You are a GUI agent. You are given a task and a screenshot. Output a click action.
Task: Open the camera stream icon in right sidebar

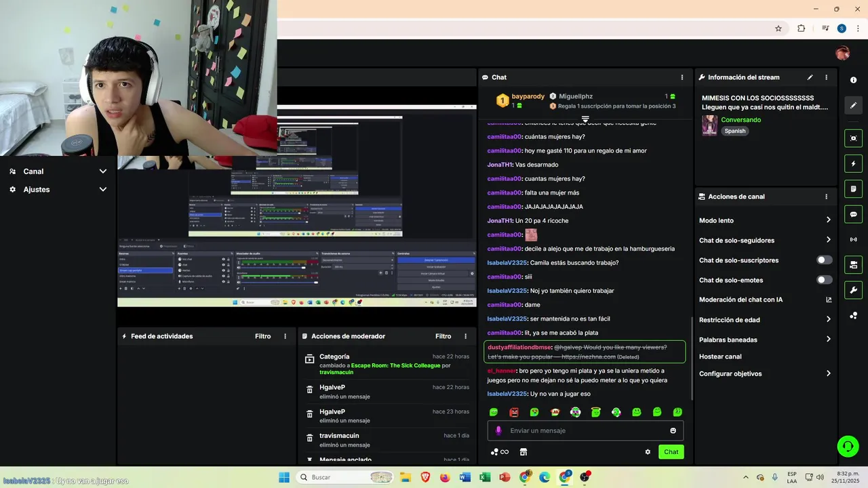click(853, 264)
